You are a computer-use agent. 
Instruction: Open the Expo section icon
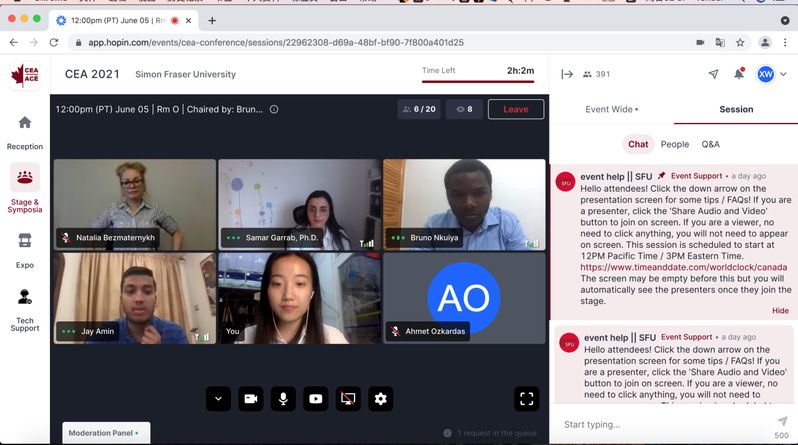24,250
